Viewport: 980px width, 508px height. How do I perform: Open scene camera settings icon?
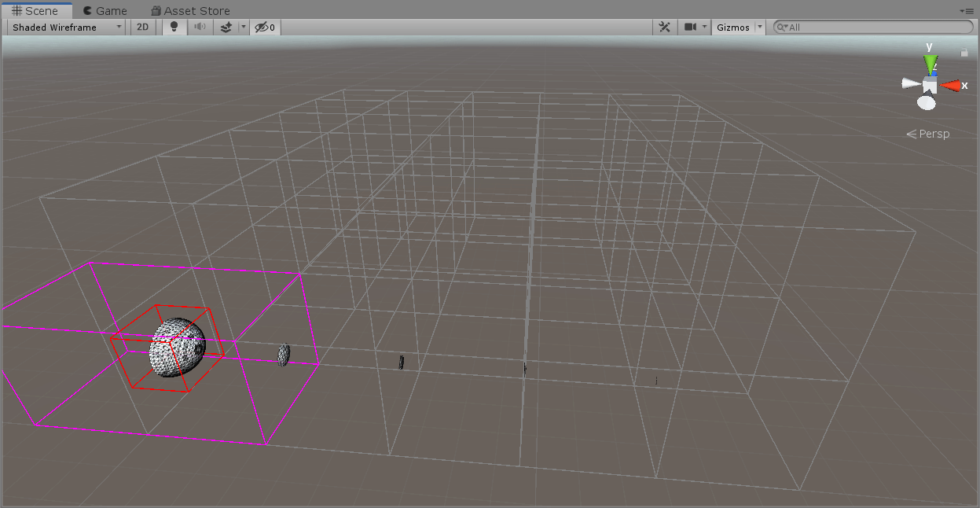691,27
